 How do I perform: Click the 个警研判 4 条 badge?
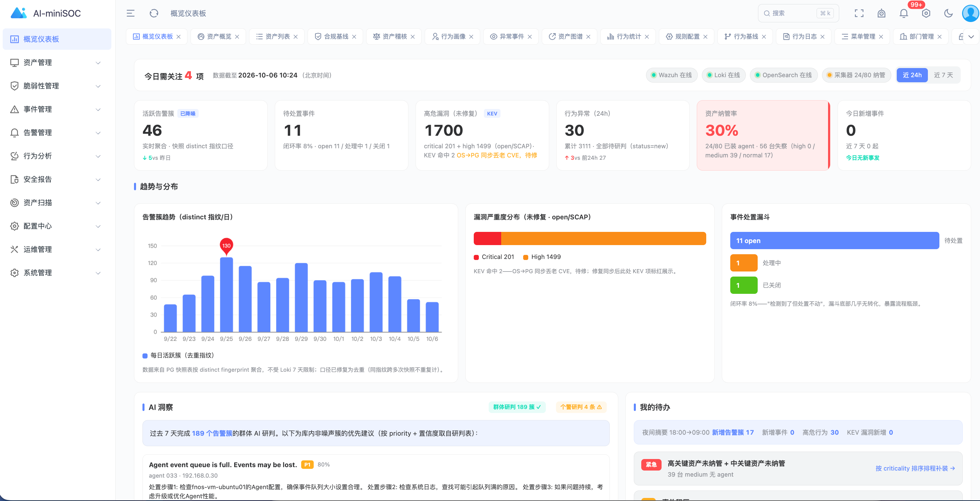pos(581,407)
